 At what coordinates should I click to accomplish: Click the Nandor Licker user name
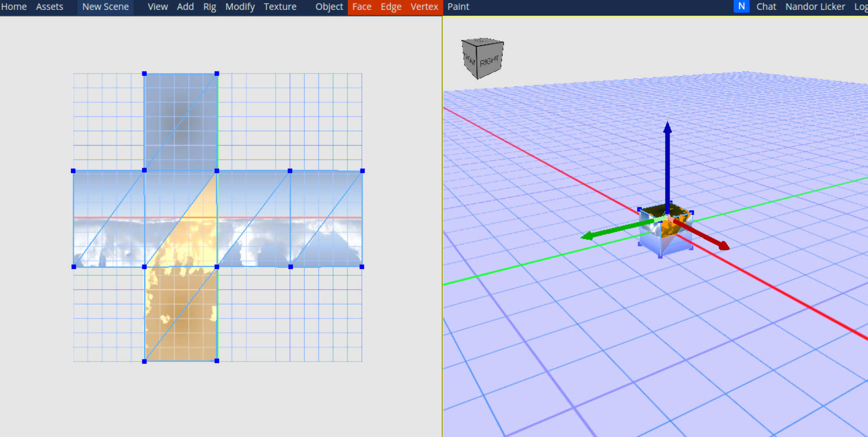pos(815,7)
